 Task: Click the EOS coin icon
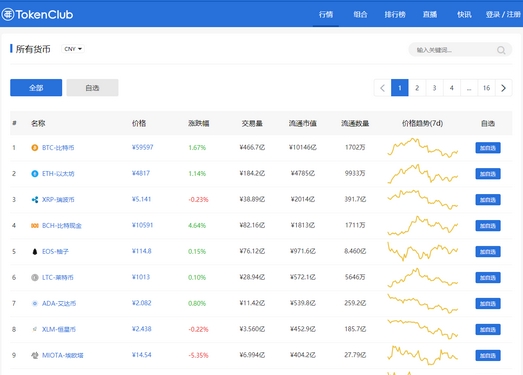(35, 252)
